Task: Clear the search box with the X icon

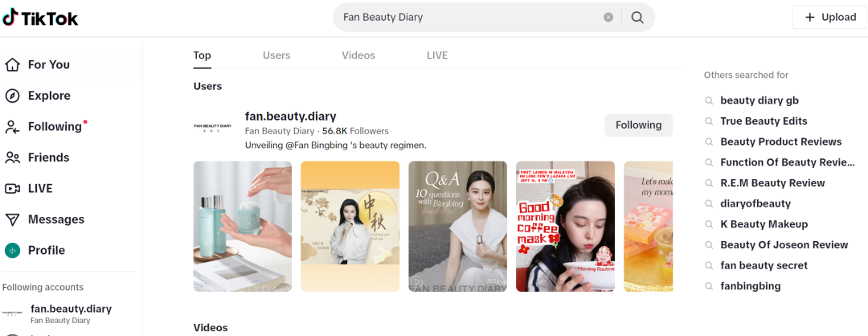Action: pyautogui.click(x=608, y=17)
